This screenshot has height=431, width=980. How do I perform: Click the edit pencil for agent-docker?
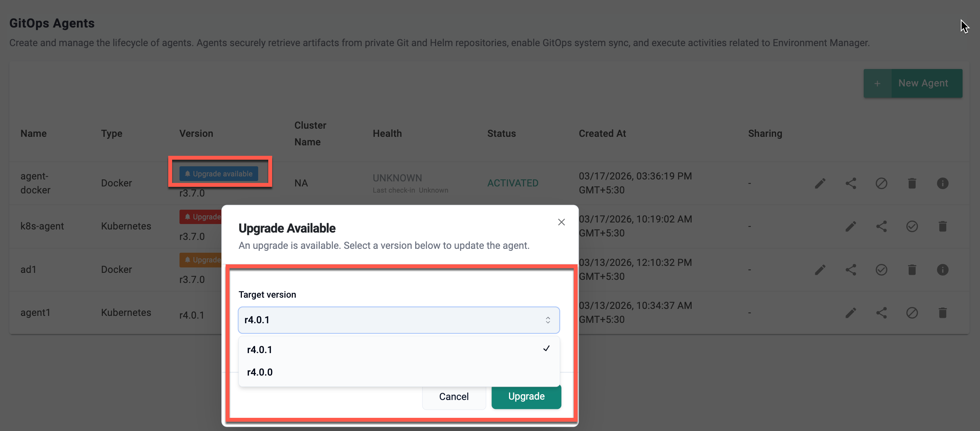pos(820,183)
